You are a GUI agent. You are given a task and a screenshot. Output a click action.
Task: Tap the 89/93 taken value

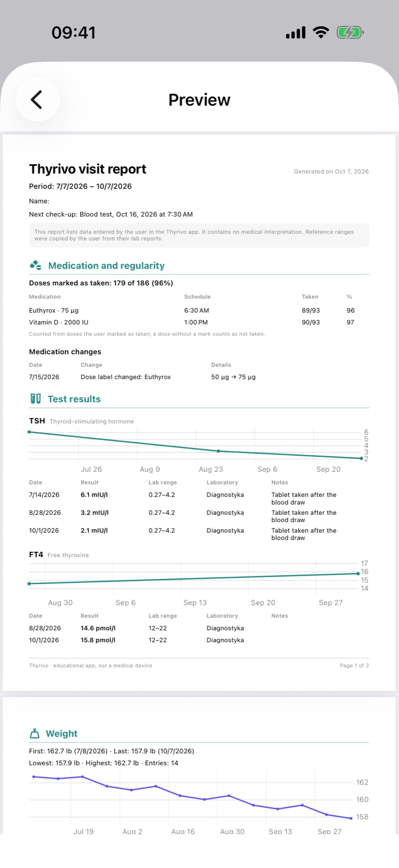pos(311,310)
